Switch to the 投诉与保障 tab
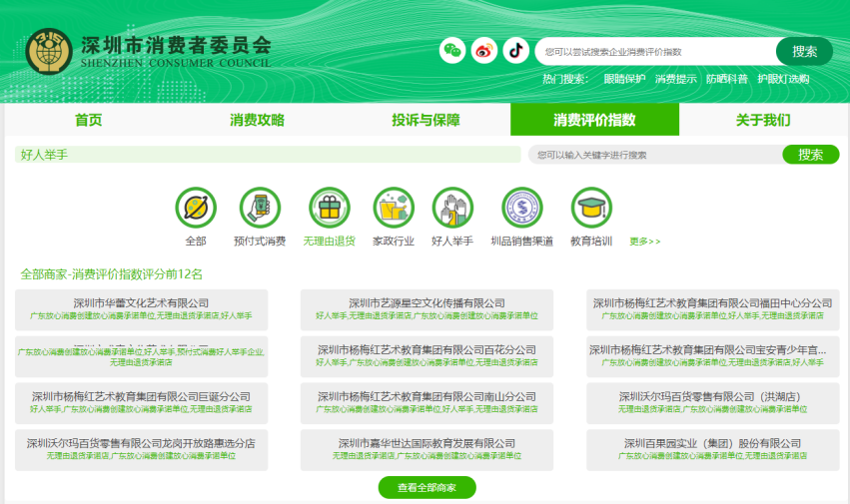 425,120
